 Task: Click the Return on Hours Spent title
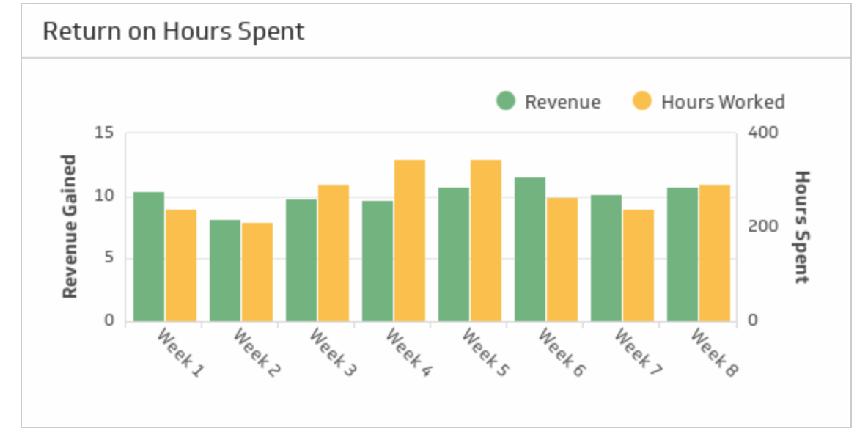coord(173,32)
